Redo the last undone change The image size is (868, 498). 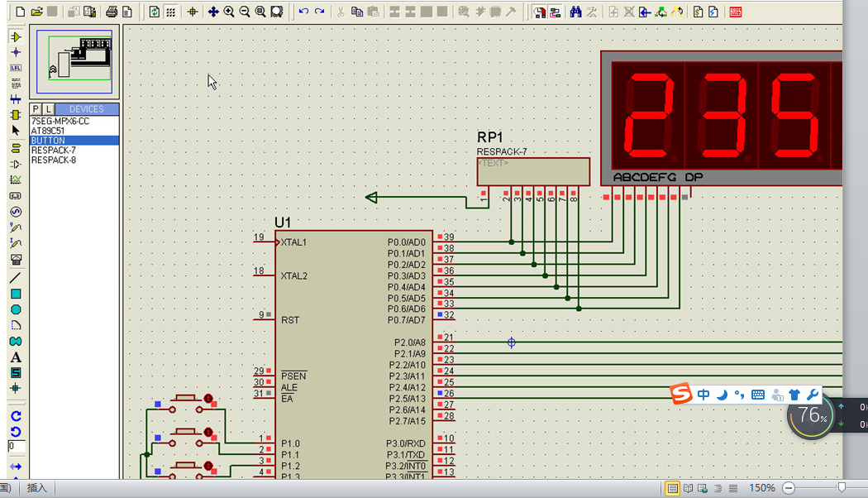coord(319,12)
